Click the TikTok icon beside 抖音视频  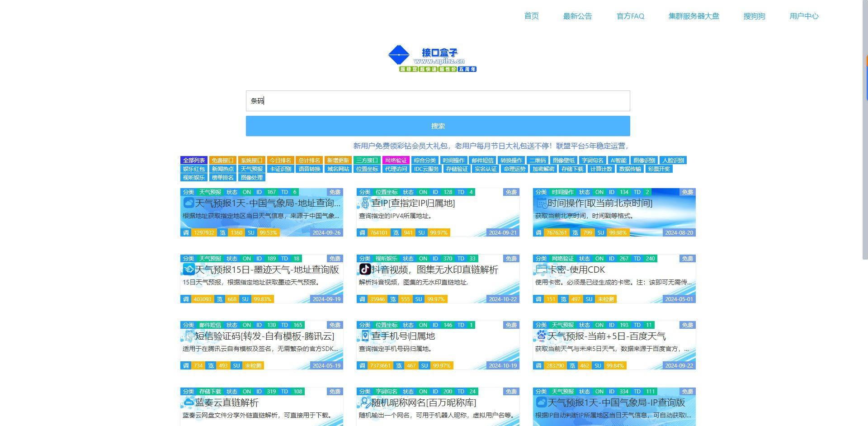tap(365, 270)
